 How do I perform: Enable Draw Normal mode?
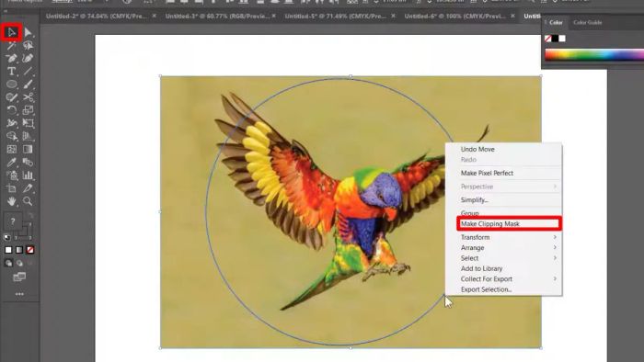(x=8, y=263)
